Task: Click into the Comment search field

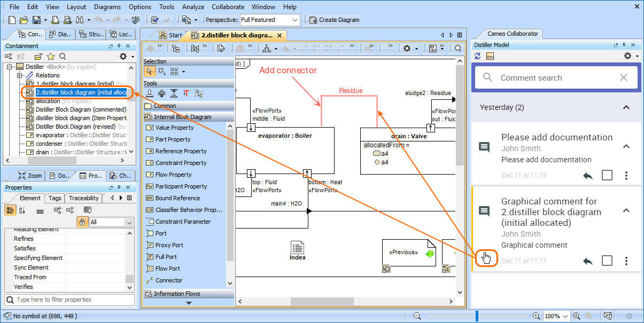Action: tap(556, 77)
